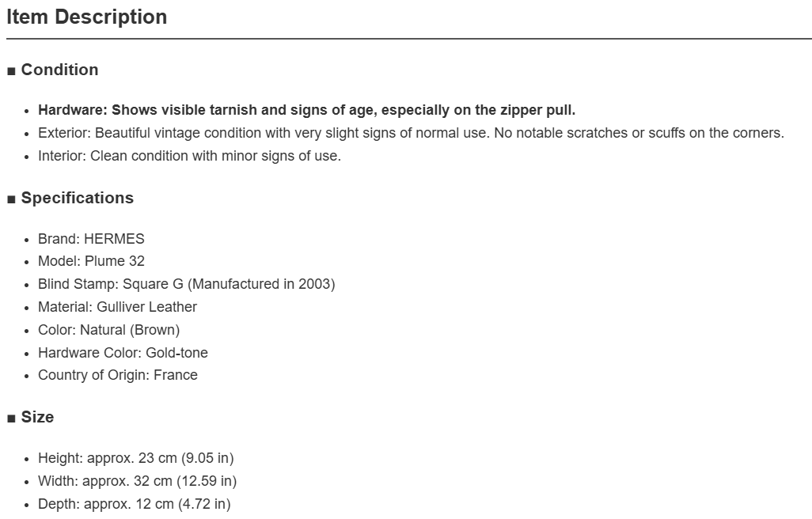Click the bold Hardware tarnish condition line
The image size is (812, 519).
[x=306, y=110]
